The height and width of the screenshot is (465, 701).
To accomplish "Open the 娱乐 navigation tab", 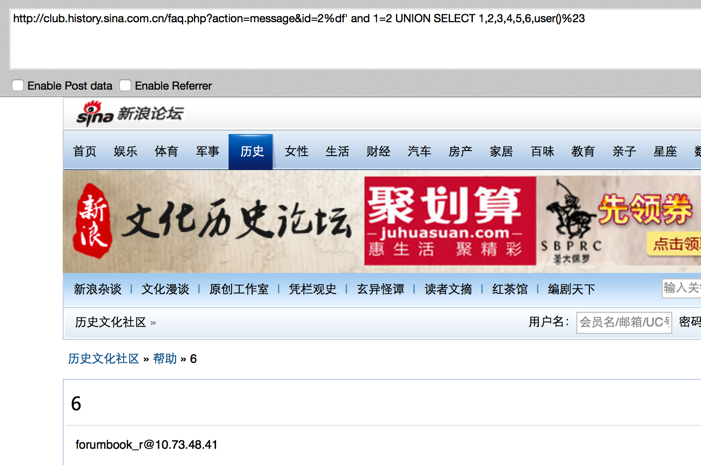I will [x=125, y=152].
